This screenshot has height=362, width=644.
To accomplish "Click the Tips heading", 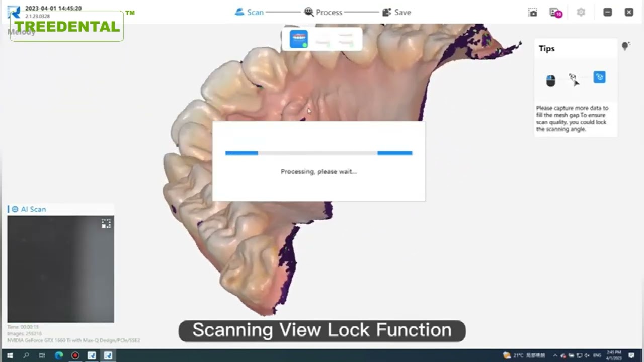I will (x=547, y=48).
